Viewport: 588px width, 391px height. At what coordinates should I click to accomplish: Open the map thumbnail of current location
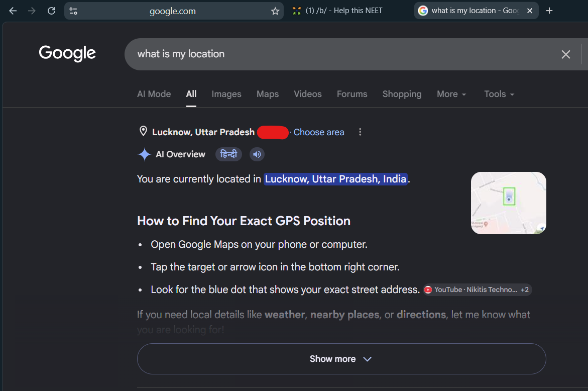pos(508,203)
